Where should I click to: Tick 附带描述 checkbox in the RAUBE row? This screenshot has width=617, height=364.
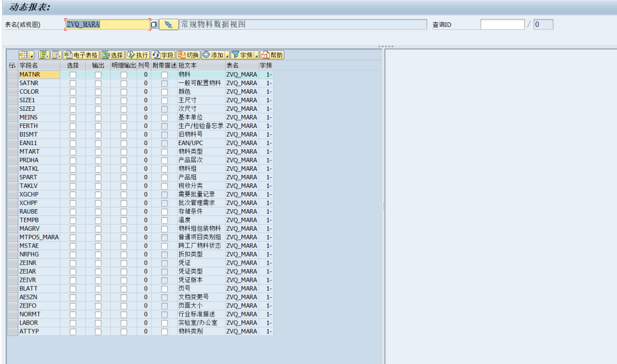tap(165, 211)
